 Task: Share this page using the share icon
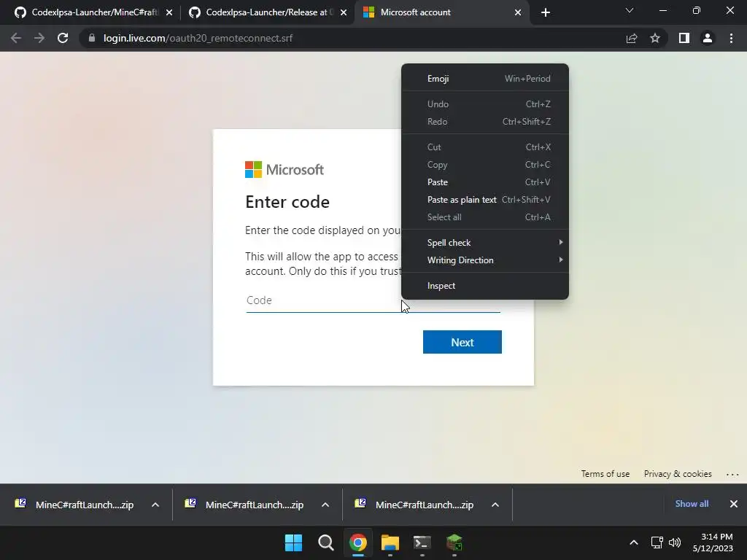[632, 38]
